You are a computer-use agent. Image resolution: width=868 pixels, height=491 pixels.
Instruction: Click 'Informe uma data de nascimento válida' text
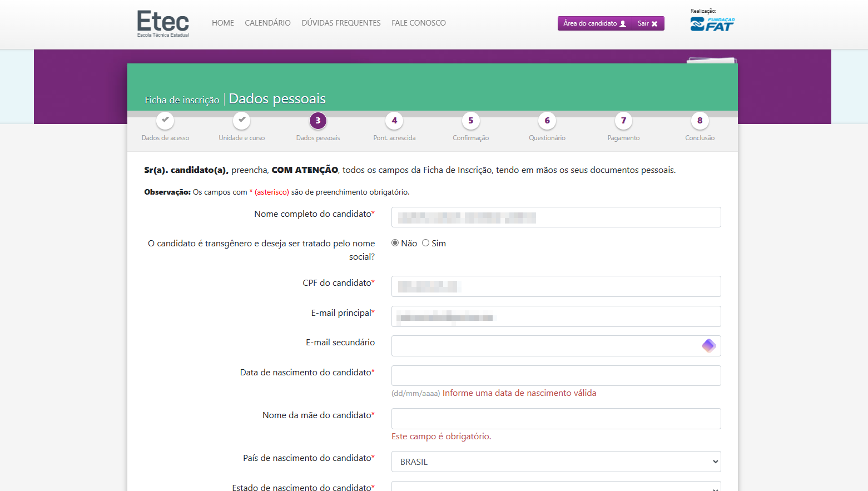click(519, 393)
